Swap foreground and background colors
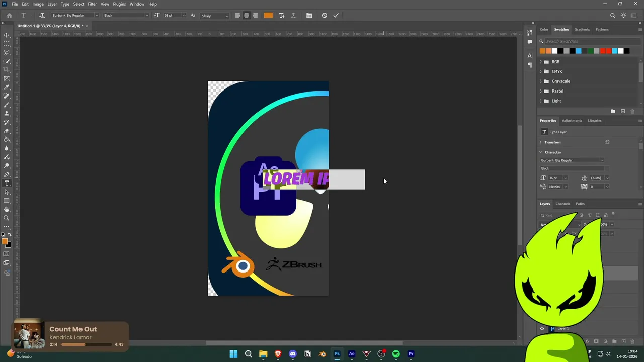Viewport: 644px width, 362px height. tap(10, 234)
